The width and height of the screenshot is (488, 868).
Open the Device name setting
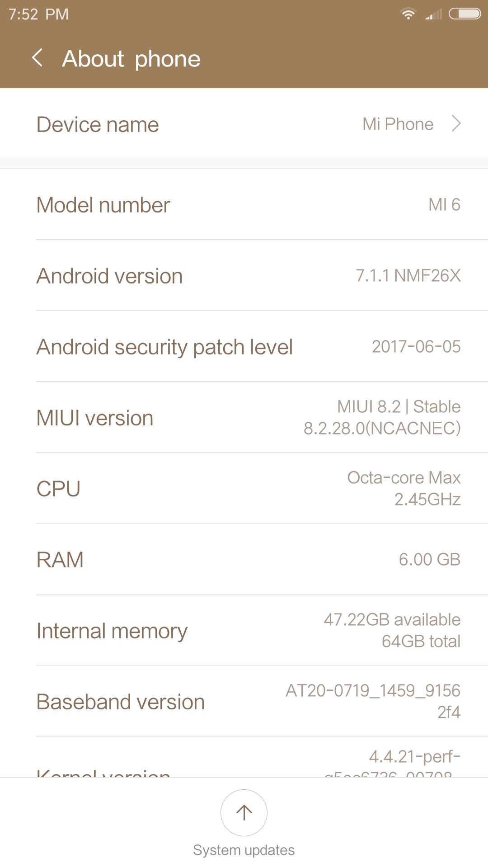click(98, 125)
